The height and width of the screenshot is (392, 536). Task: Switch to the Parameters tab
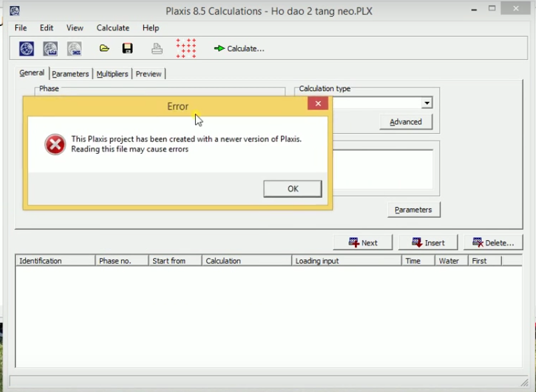coord(71,74)
